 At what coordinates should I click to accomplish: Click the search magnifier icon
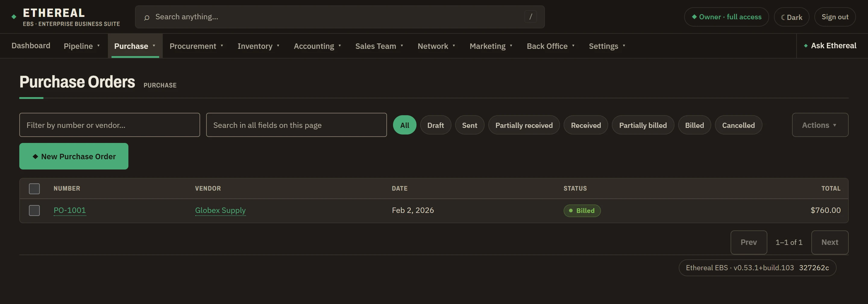146,17
